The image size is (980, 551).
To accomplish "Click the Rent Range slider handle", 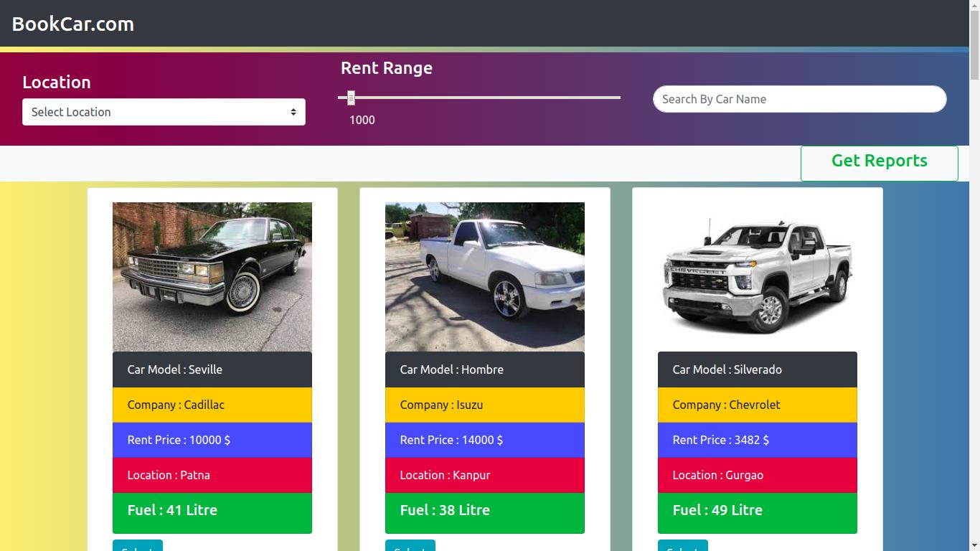I will [x=351, y=98].
